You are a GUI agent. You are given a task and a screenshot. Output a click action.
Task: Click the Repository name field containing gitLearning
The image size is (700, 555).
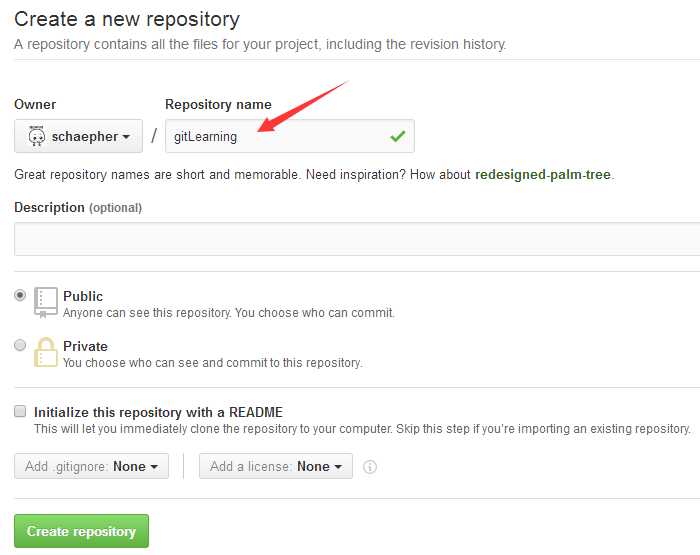point(290,136)
